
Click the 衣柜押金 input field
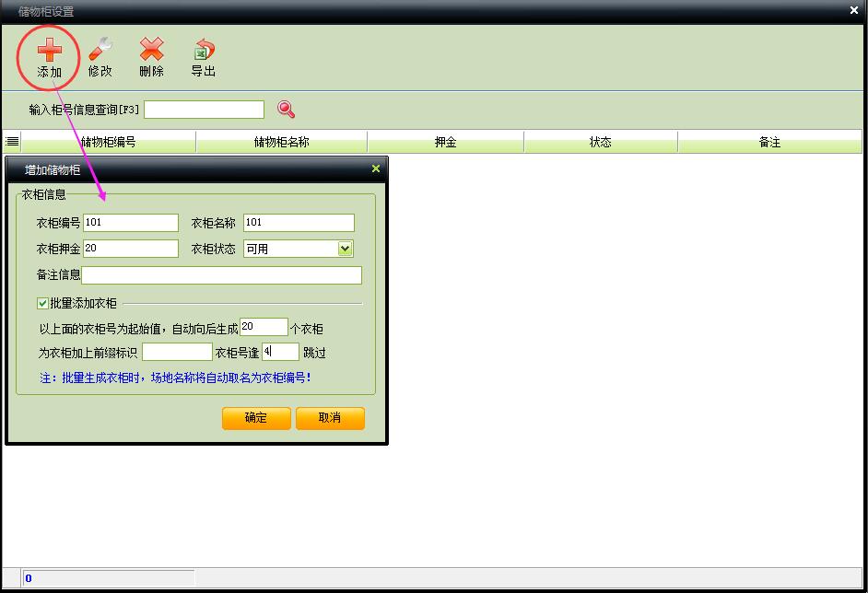point(131,249)
